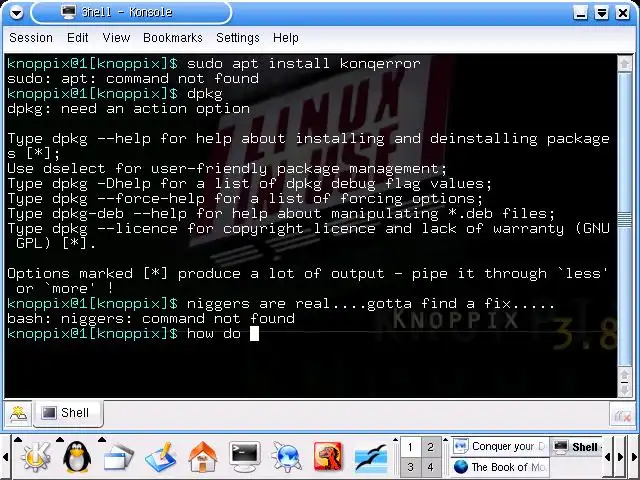640x480 pixels.
Task: Open the Edit menu
Action: (x=78, y=38)
